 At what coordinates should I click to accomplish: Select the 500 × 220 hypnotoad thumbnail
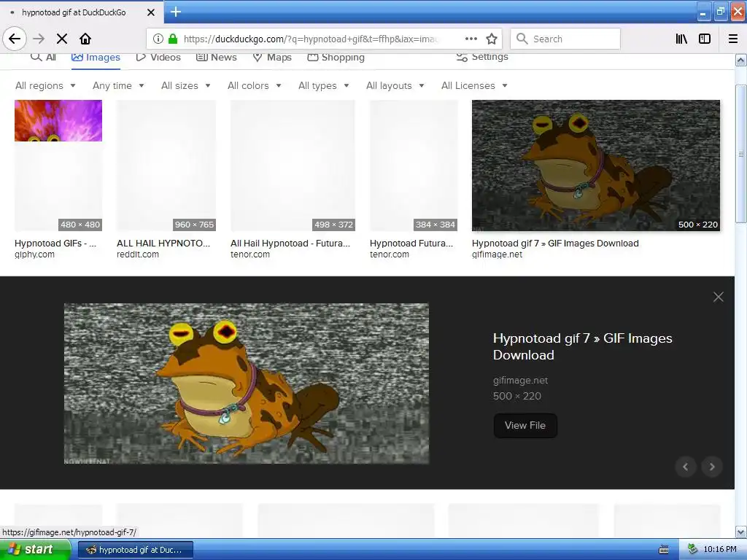(x=595, y=166)
